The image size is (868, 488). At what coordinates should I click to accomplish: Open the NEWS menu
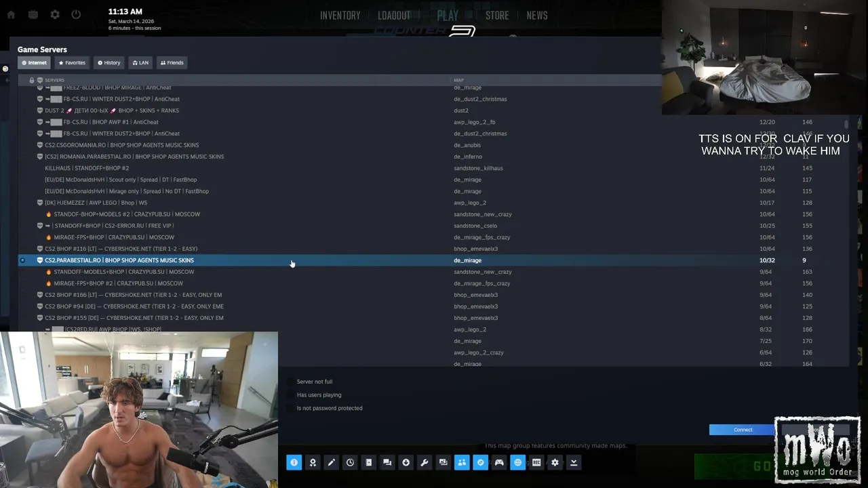[x=537, y=16]
